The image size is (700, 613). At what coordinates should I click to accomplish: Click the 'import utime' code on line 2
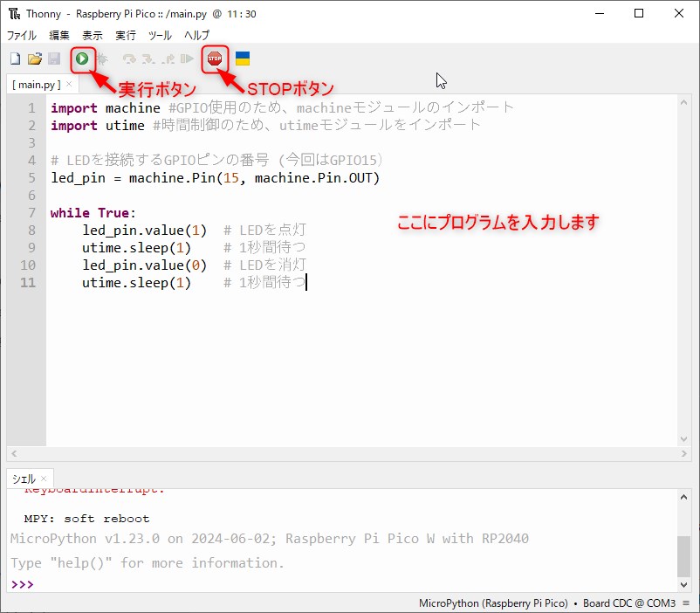98,126
